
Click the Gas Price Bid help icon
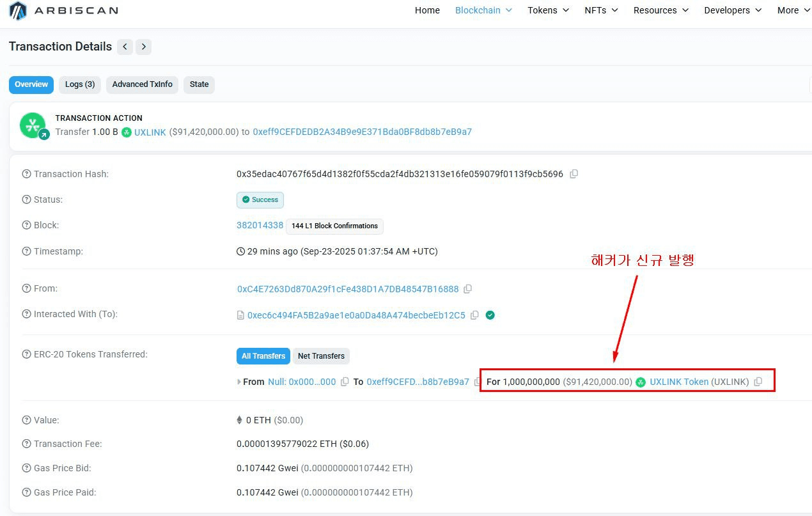[26, 468]
